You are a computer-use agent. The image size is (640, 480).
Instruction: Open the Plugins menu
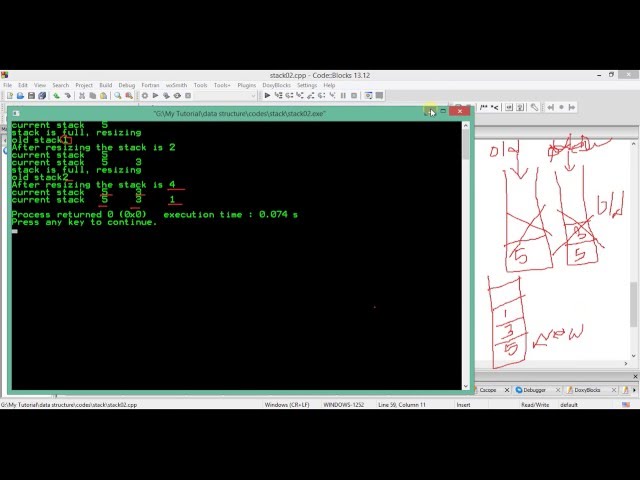247,85
